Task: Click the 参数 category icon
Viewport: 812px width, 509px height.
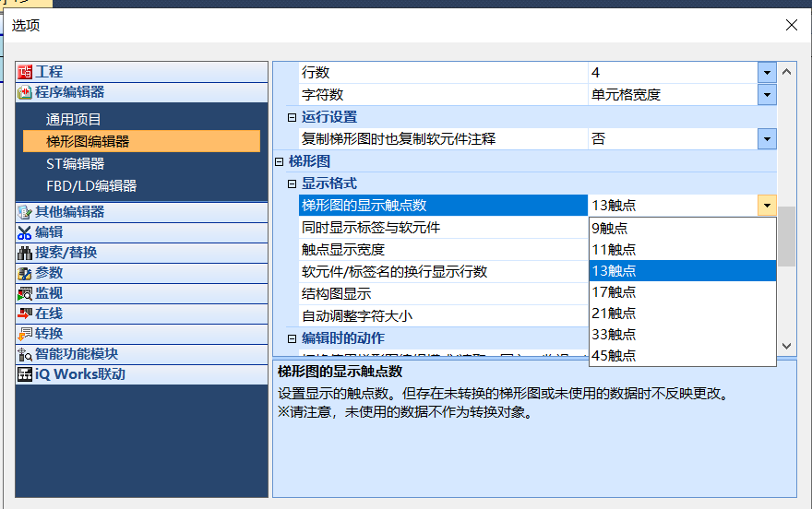Action: click(25, 273)
